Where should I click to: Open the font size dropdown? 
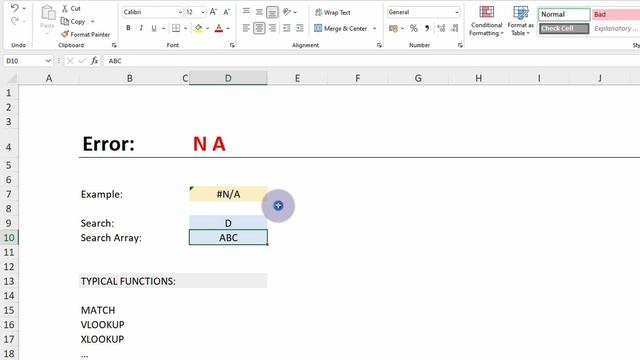(203, 12)
